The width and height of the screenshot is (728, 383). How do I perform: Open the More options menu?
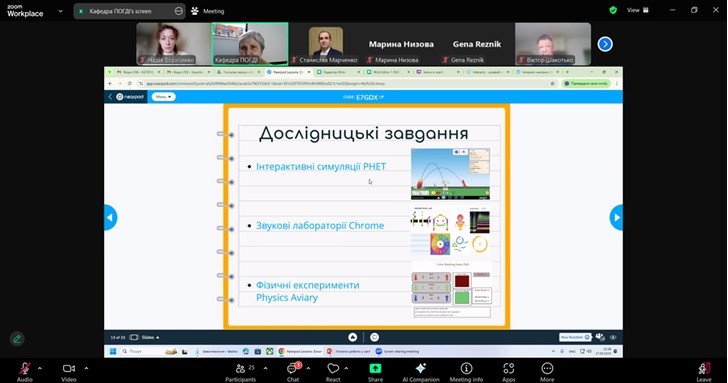pyautogui.click(x=547, y=372)
